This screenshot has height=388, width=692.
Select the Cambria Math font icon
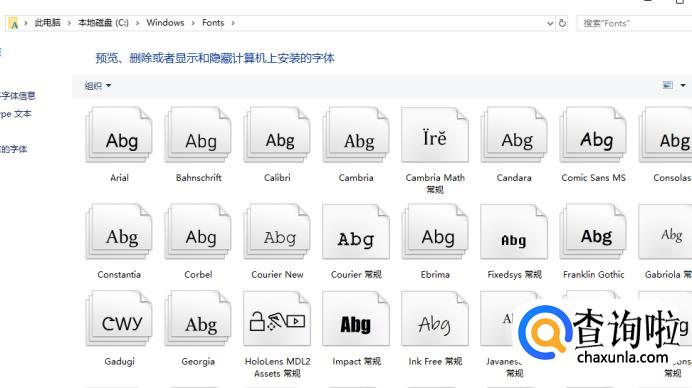pyautogui.click(x=435, y=135)
